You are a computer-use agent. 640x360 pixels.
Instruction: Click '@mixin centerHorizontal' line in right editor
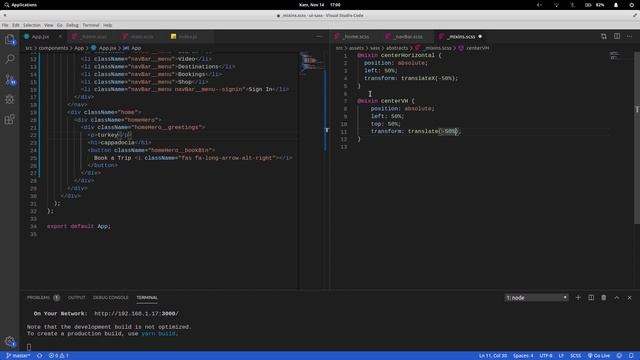pos(399,55)
